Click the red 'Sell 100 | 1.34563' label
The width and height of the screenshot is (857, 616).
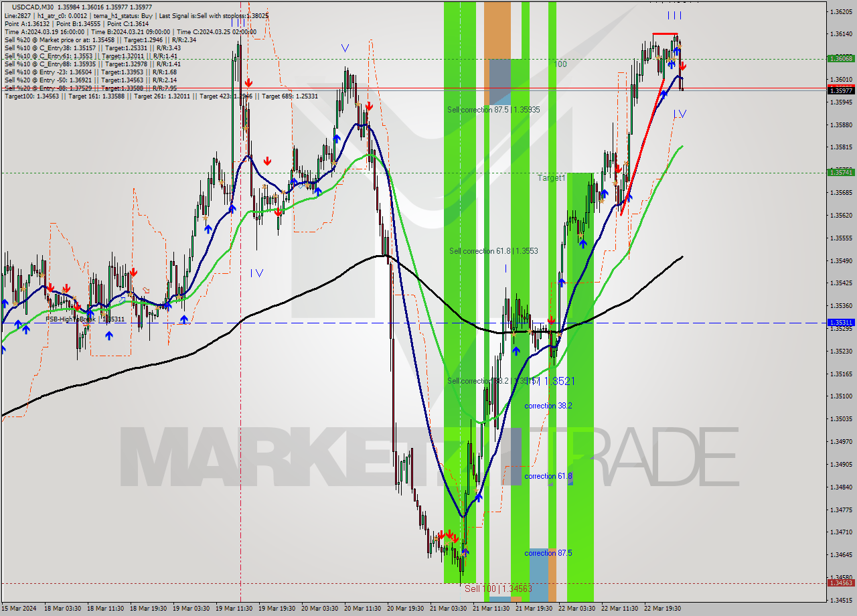pyautogui.click(x=498, y=589)
